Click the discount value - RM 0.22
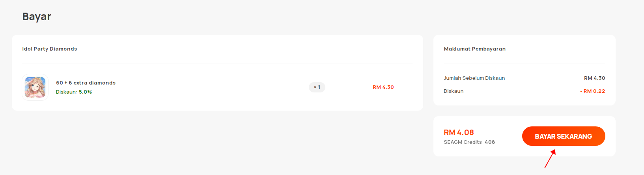The width and height of the screenshot is (644, 175). click(x=592, y=91)
